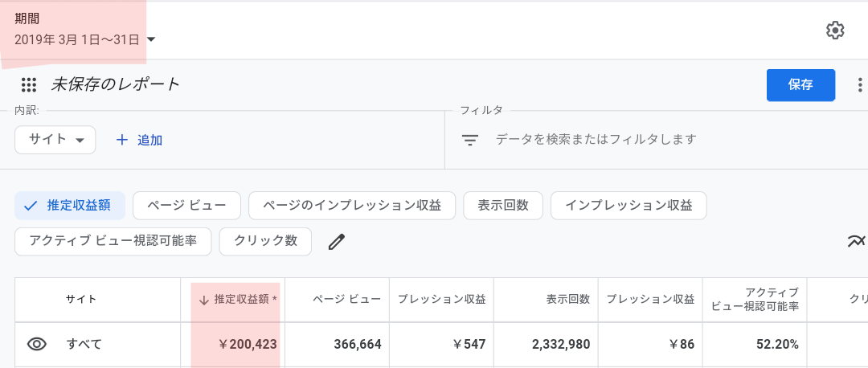The width and height of the screenshot is (868, 368).
Task: Deselect the 推定収益額 metric chip
Action: tap(70, 206)
